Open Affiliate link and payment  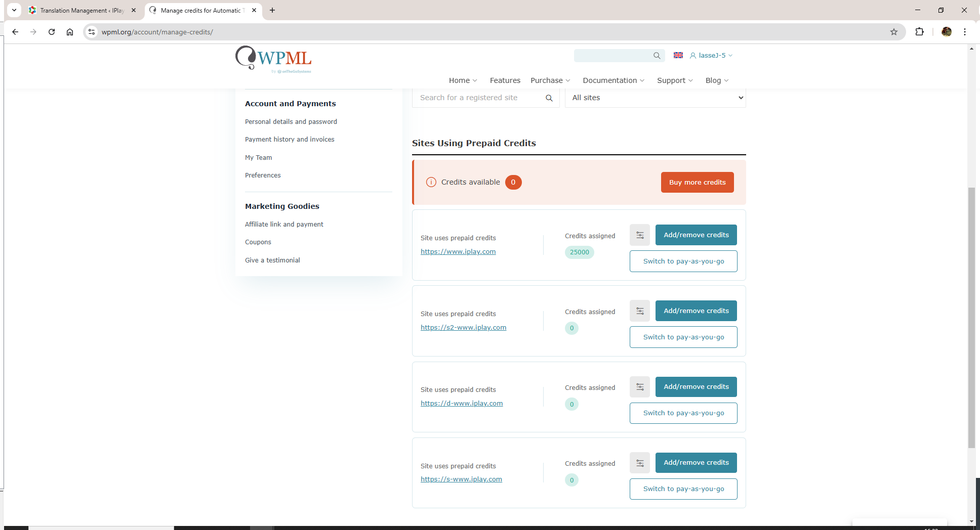point(284,225)
